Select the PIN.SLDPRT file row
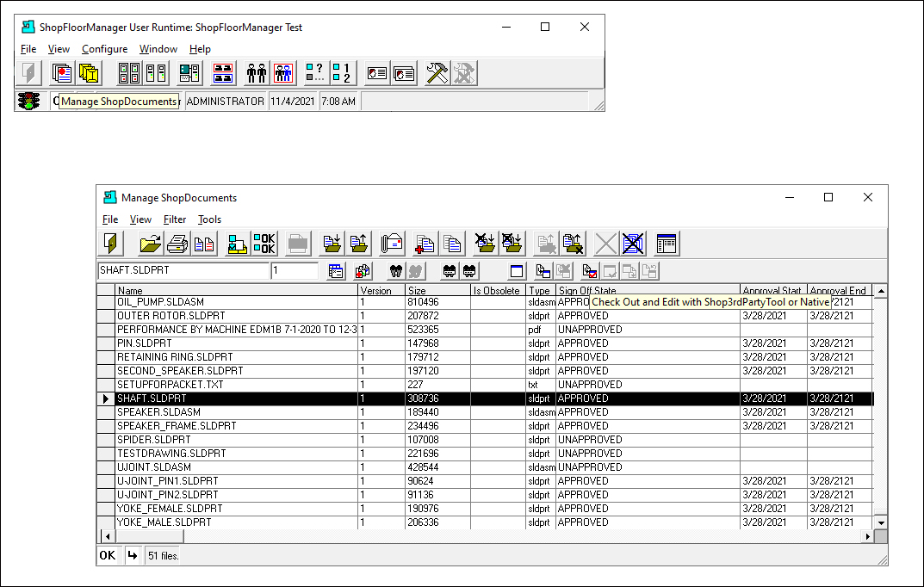The height and width of the screenshot is (587, 924). 485,343
